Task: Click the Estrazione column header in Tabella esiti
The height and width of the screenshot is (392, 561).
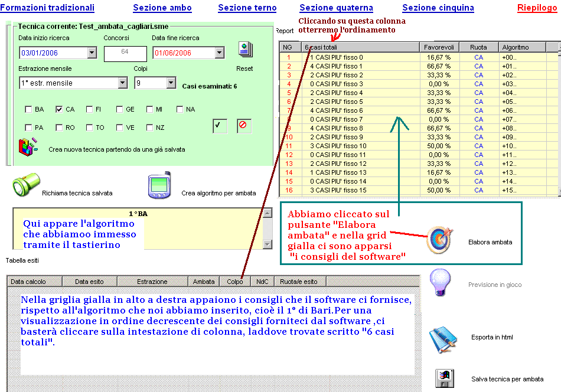Action: pyautogui.click(x=152, y=282)
